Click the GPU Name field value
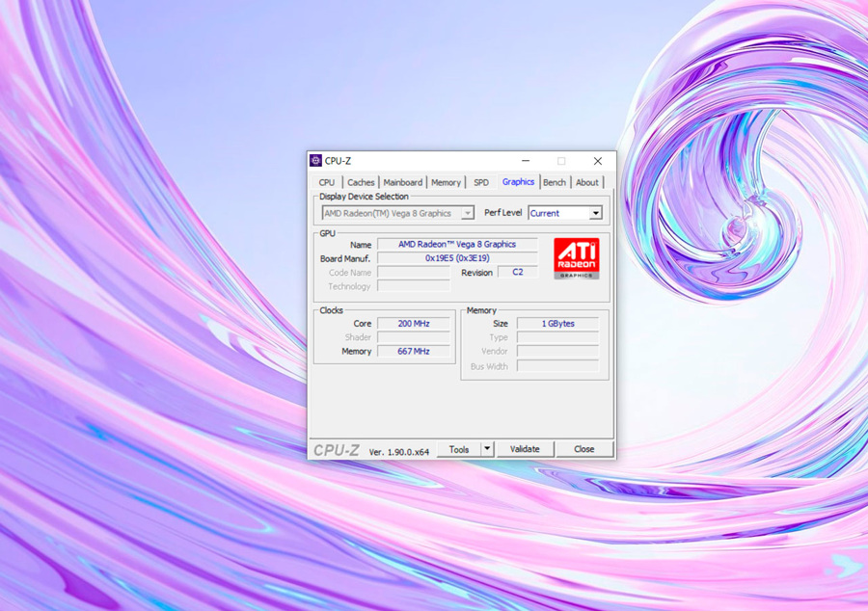Screen dimensions: 868x611 tap(457, 245)
